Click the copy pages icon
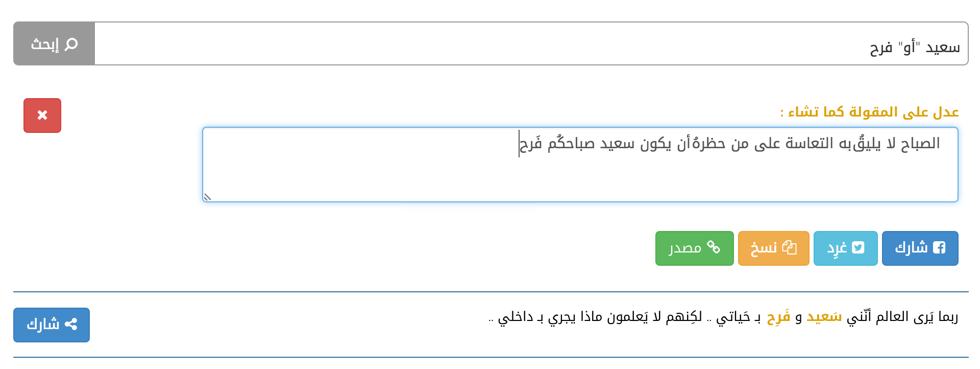Viewport: 980px width, 369px height. point(790,248)
